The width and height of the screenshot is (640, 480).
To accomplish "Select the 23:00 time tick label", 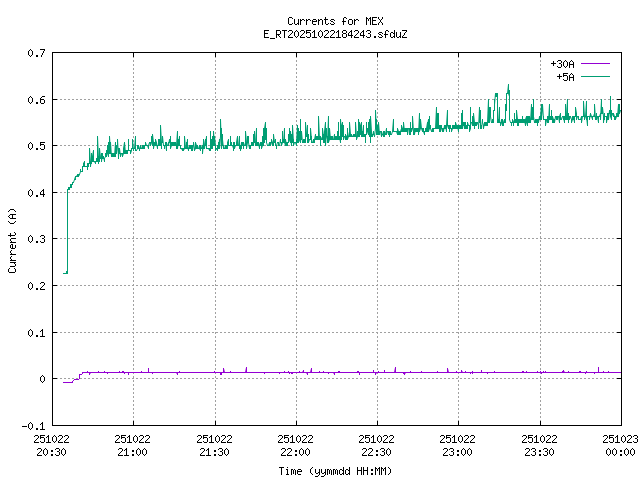I will click(458, 452).
